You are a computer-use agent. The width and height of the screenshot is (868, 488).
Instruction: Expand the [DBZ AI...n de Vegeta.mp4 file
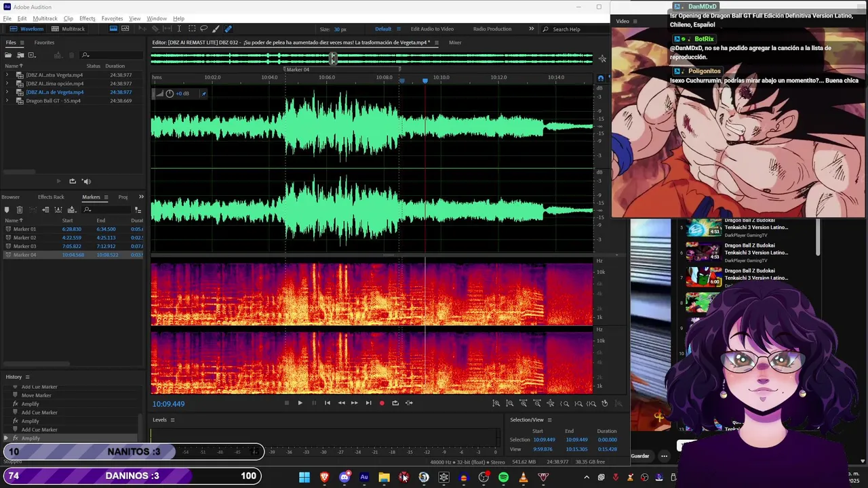tap(7, 92)
